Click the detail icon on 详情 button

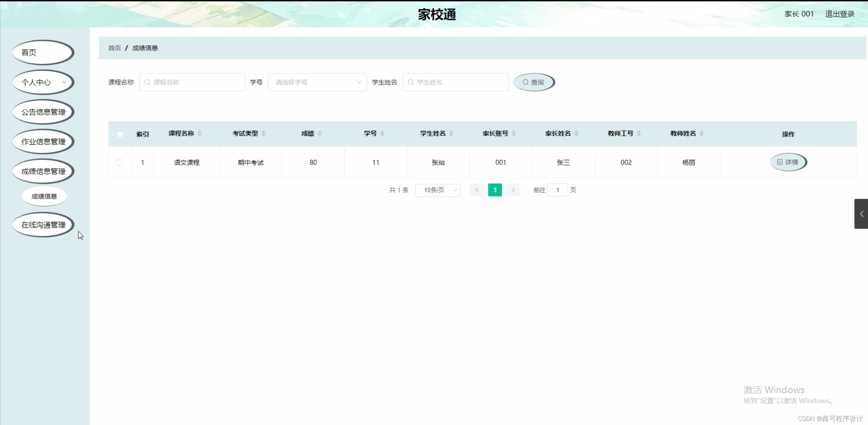point(780,162)
